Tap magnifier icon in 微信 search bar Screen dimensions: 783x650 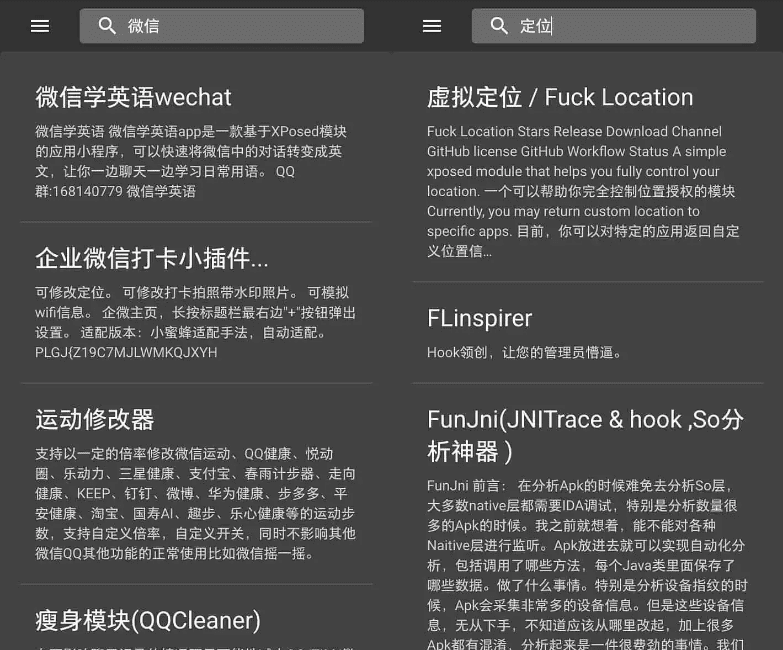107,25
